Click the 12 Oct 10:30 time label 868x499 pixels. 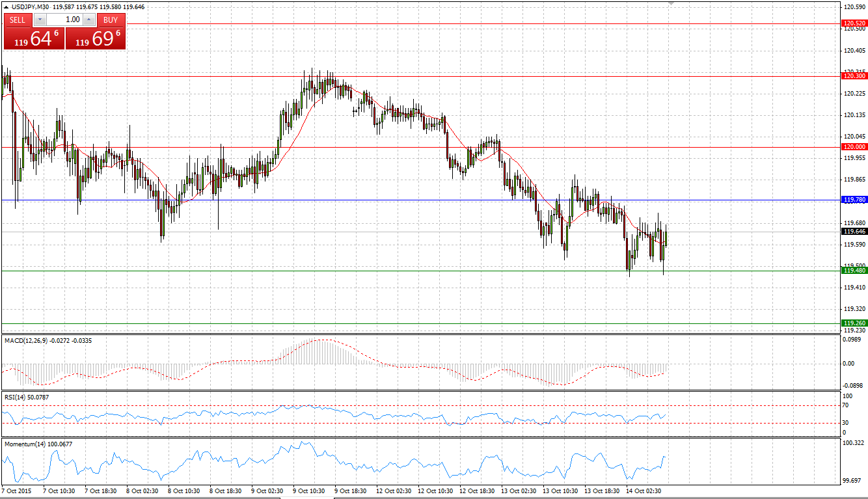tap(435, 491)
